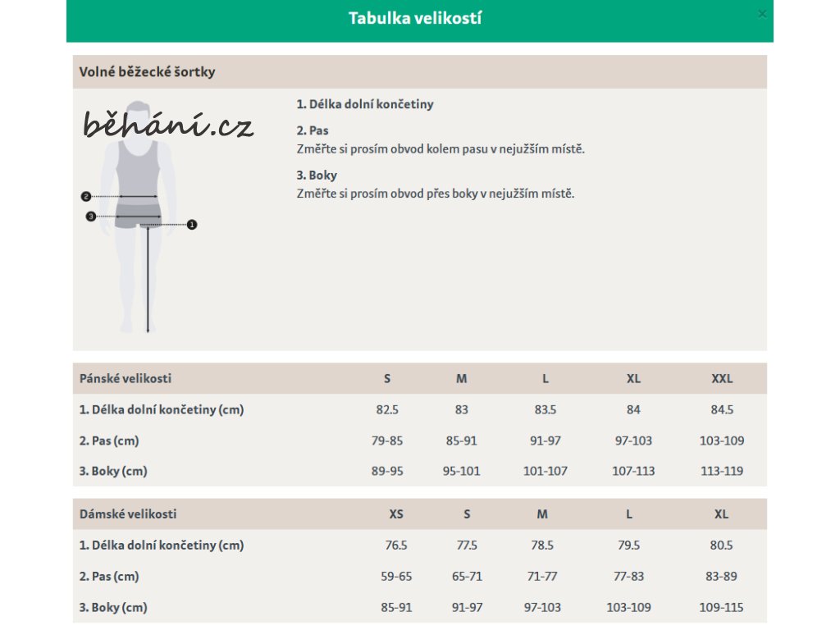Click the XXL column header in Pánské velikosti
The width and height of the screenshot is (840, 630).
(x=722, y=378)
